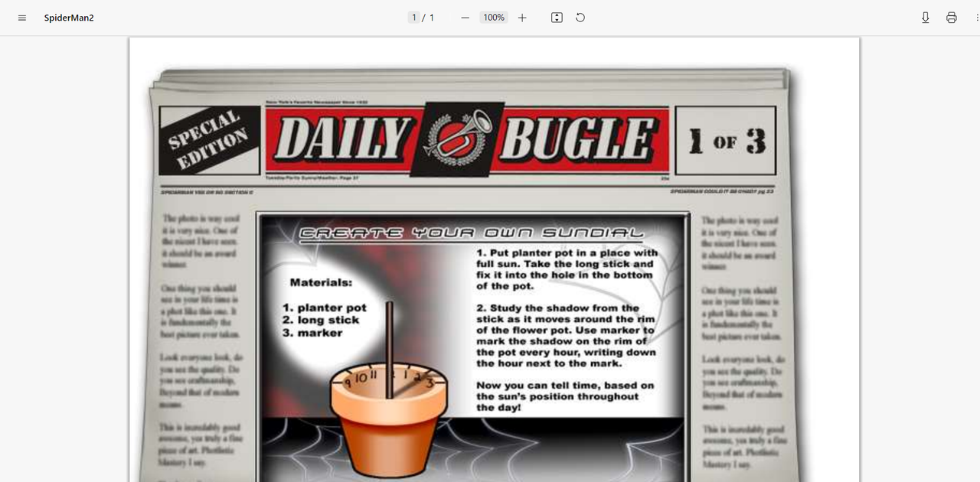
Task: Click step 2 "Study the shadow" instruction text
Action: click(566, 336)
